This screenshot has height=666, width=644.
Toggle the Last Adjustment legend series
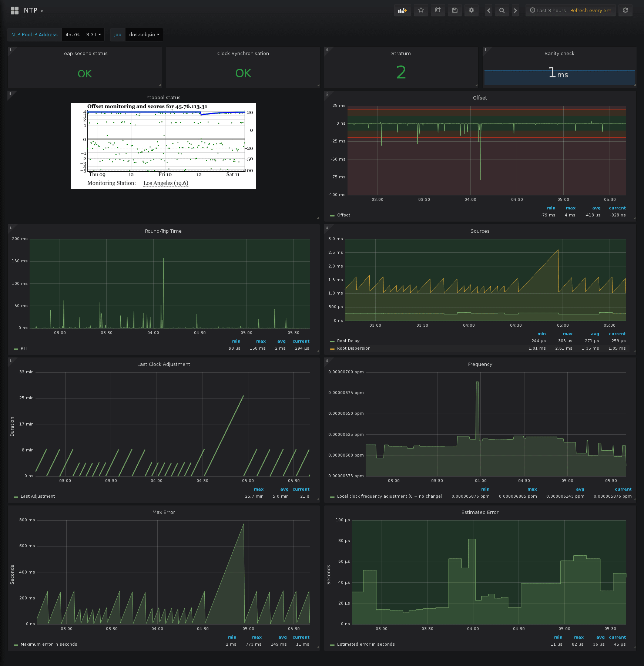38,496
